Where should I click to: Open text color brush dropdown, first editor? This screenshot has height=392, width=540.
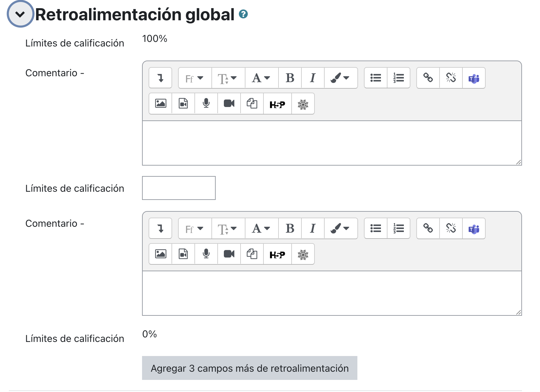(x=341, y=78)
